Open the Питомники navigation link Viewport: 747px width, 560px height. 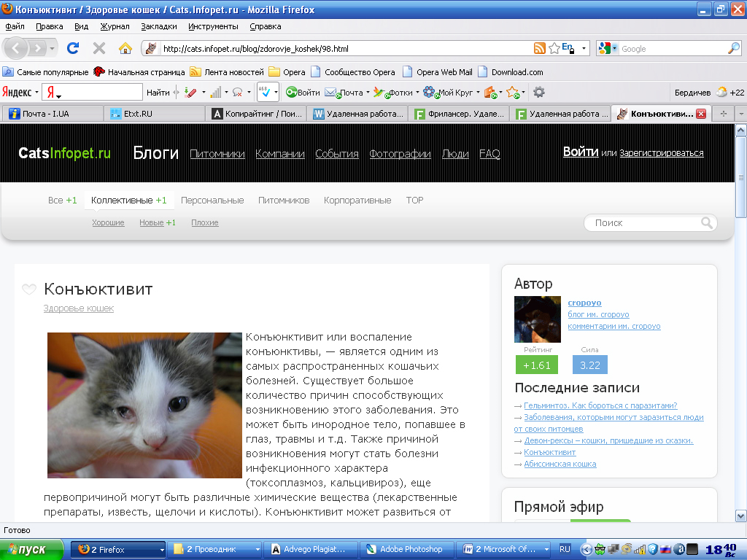(x=217, y=154)
